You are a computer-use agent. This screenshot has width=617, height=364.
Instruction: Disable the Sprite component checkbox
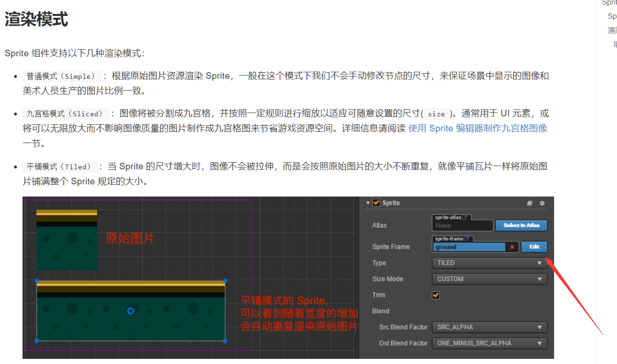click(x=376, y=203)
